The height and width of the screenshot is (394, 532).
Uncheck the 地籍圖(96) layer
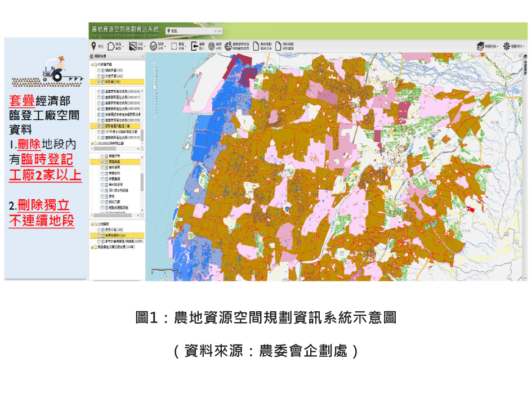tap(100, 82)
